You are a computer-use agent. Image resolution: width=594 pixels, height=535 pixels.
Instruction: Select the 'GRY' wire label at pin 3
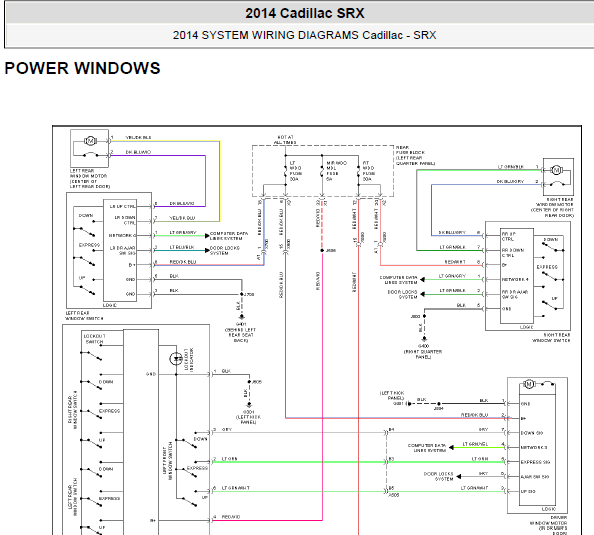pos(227,430)
